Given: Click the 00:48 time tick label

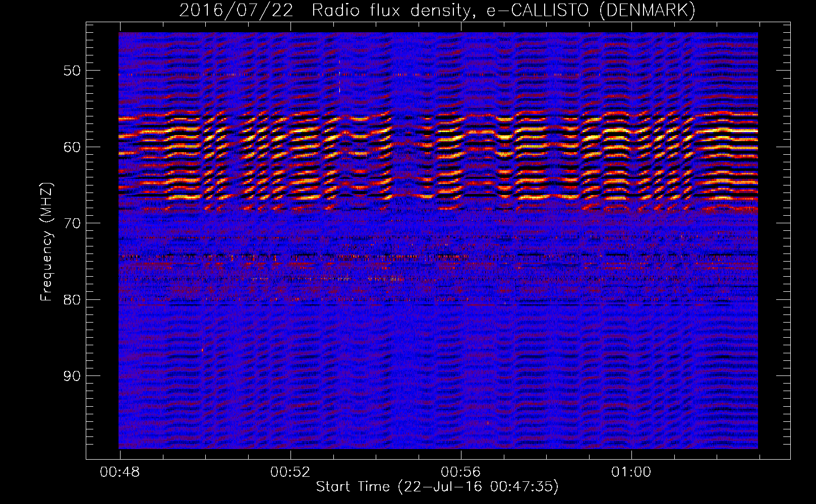Looking at the screenshot, I should pos(120,472).
